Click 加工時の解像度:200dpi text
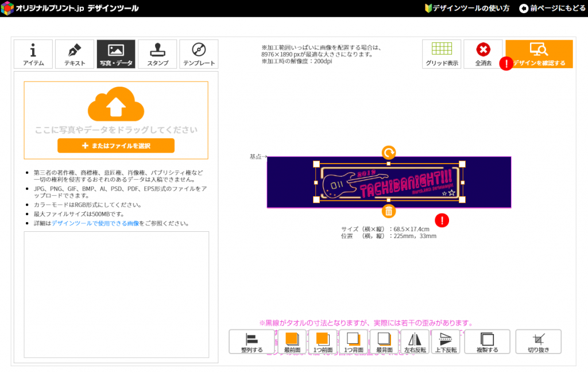This screenshot has width=588, height=373. point(297,61)
